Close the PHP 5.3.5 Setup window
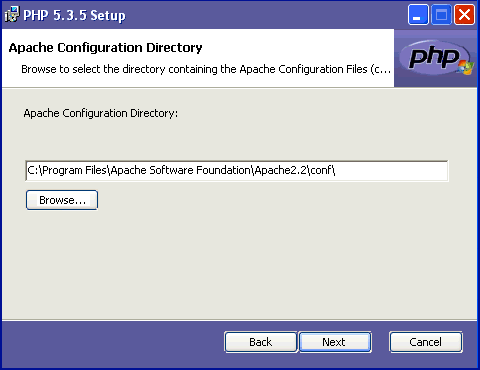Image resolution: width=480 pixels, height=370 pixels. (x=464, y=15)
